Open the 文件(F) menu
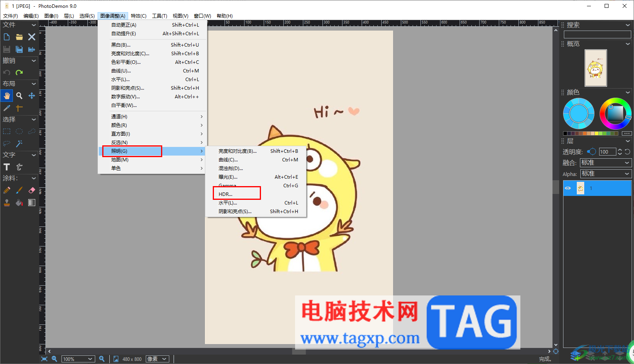Viewport: 634px width, 364px height. [x=11, y=16]
